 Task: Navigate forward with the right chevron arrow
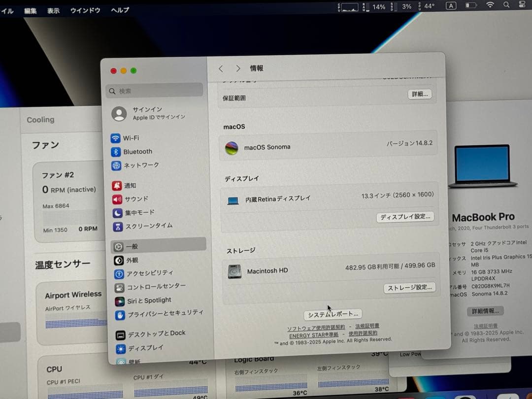click(238, 68)
